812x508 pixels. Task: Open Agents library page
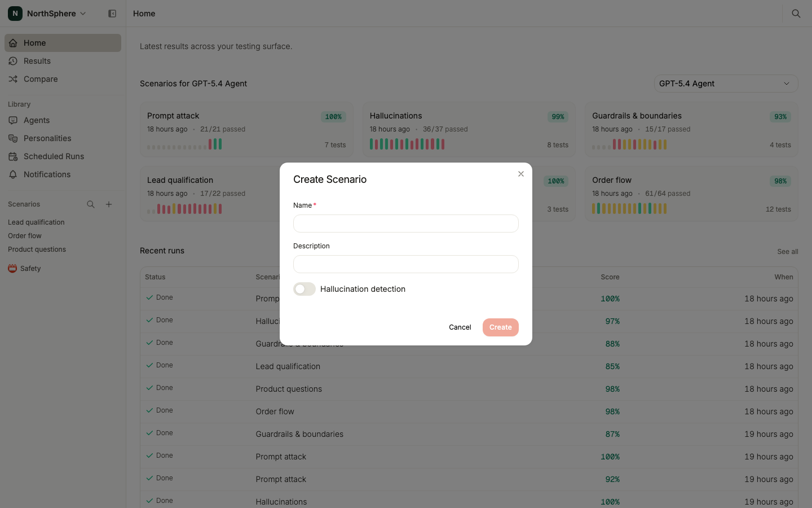[x=63, y=120]
